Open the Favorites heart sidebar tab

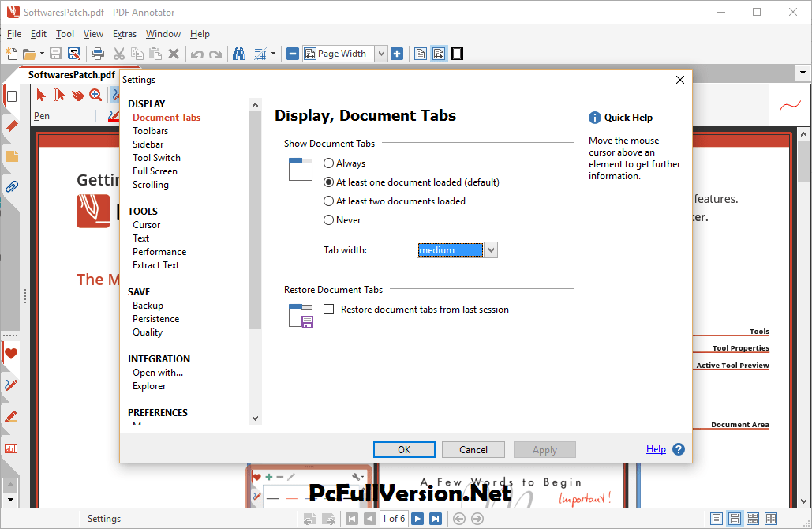[x=11, y=354]
